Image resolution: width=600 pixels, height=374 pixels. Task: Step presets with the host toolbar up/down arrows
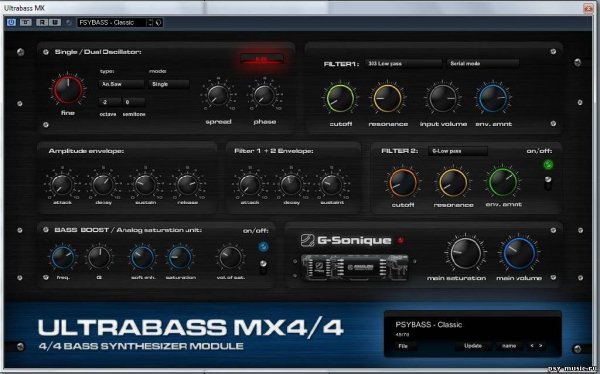coord(150,23)
